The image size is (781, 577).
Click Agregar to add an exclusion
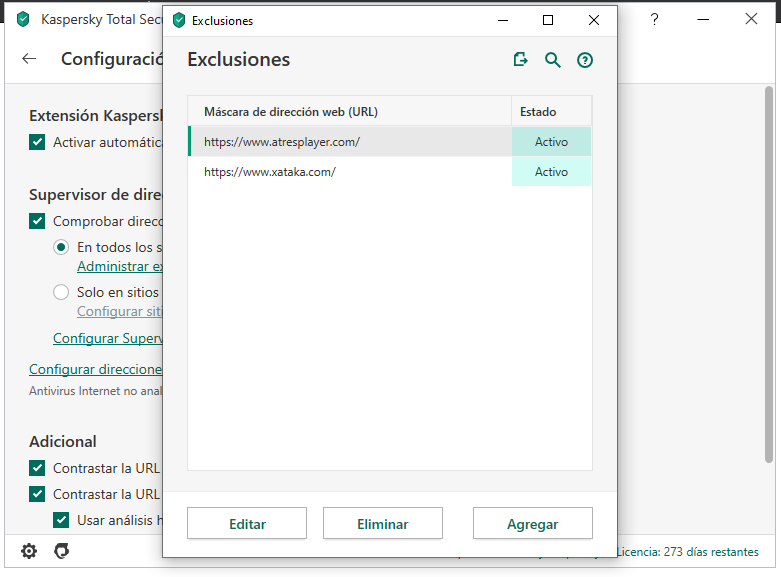coord(532,524)
